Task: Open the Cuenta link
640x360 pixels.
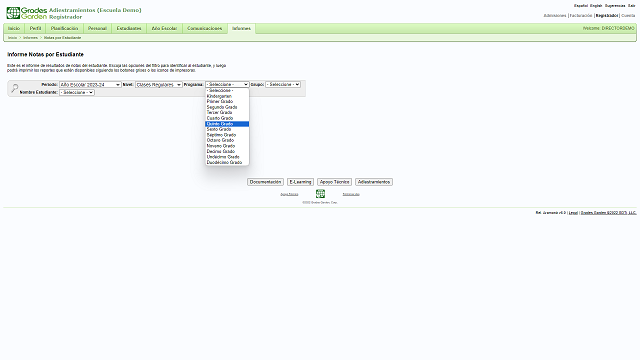Action: pos(628,16)
